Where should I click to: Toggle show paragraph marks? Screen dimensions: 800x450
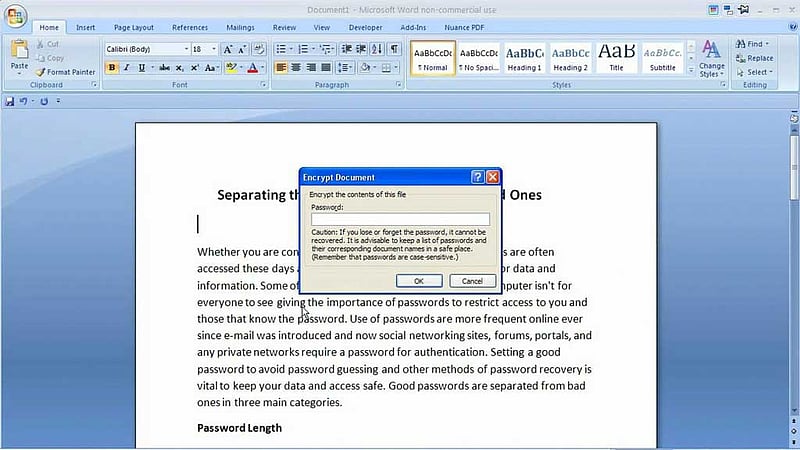coord(394,49)
